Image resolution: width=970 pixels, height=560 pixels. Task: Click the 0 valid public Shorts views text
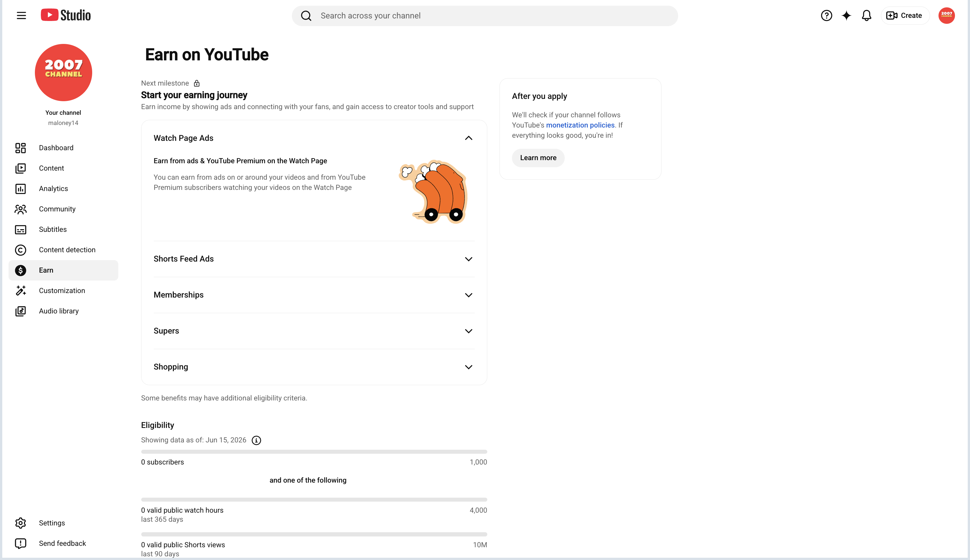[183, 545]
